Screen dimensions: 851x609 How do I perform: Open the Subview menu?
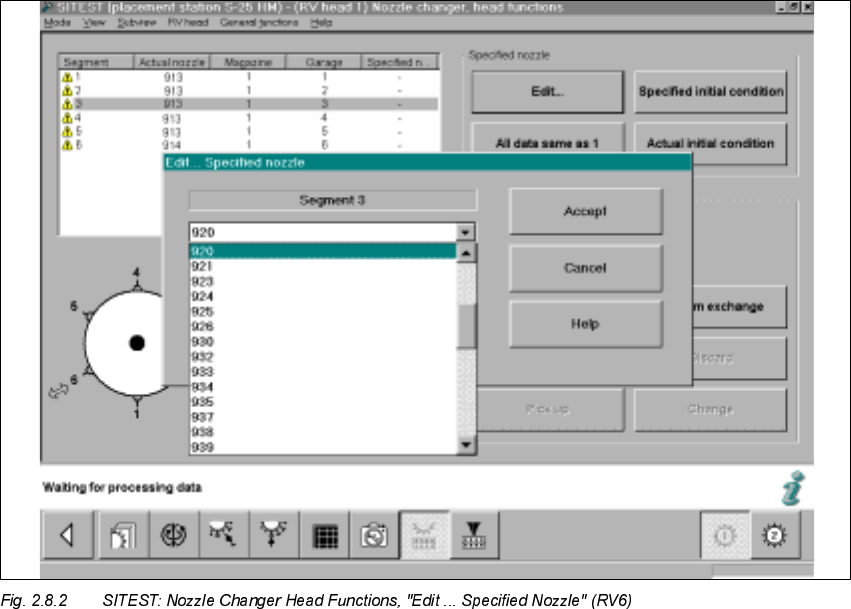[137, 23]
